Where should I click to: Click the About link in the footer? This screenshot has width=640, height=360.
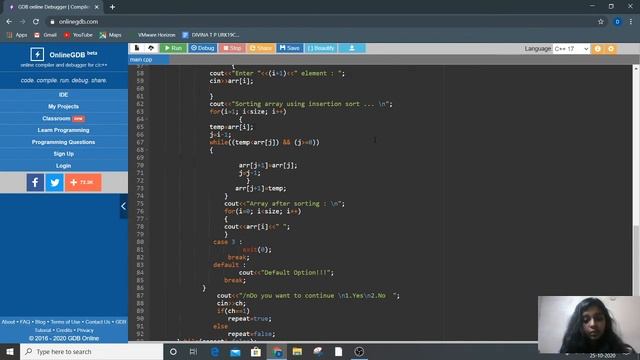click(x=9, y=322)
